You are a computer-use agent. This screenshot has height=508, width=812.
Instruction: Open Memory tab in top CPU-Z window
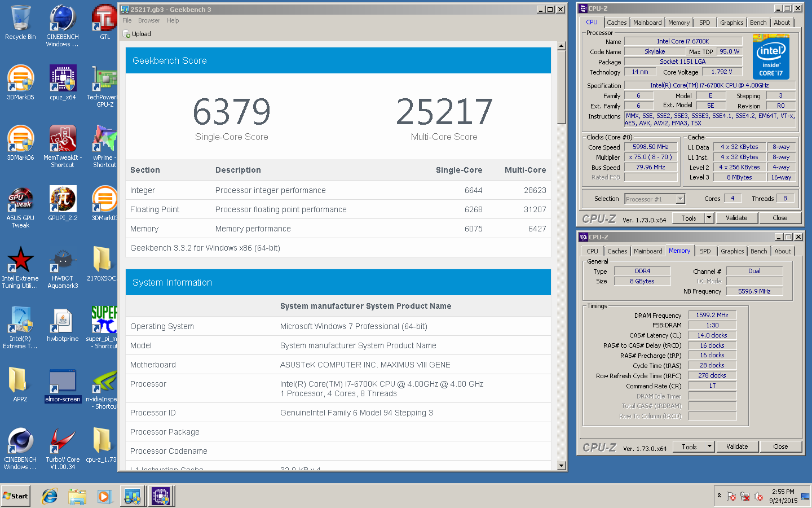[679, 23]
